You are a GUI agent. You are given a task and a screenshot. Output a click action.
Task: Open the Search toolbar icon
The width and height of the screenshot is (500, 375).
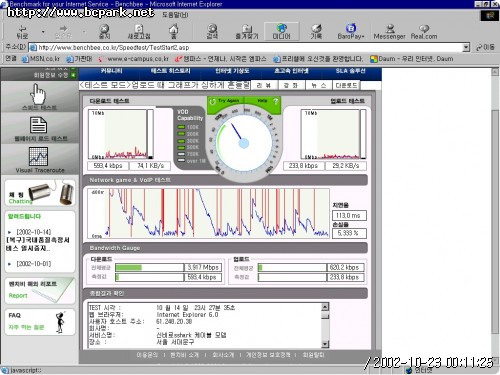(x=212, y=31)
